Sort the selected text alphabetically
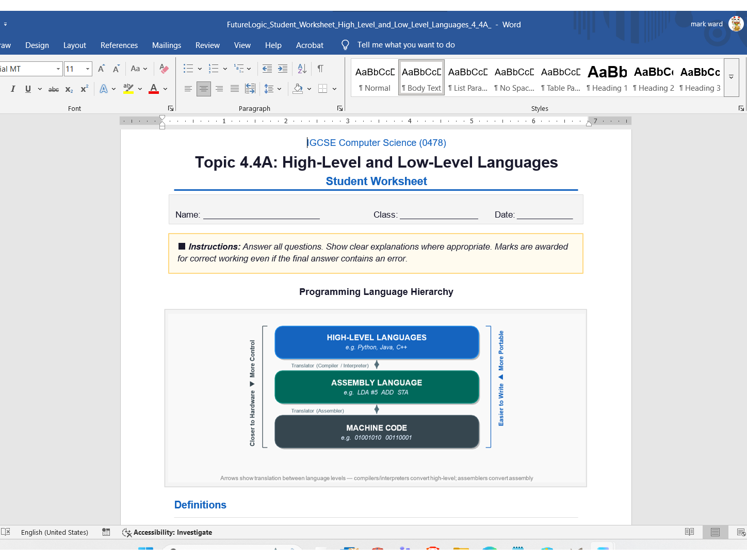Image resolution: width=747 pixels, height=560 pixels. (302, 69)
